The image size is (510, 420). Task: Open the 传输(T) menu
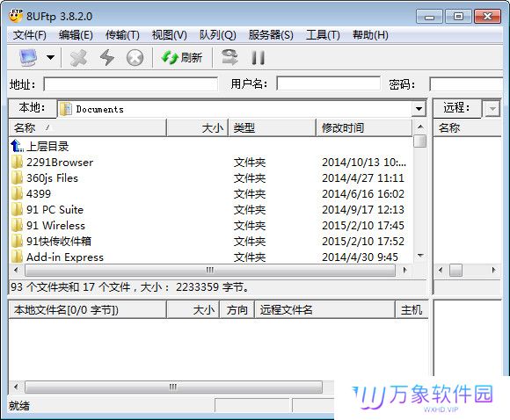tap(122, 35)
